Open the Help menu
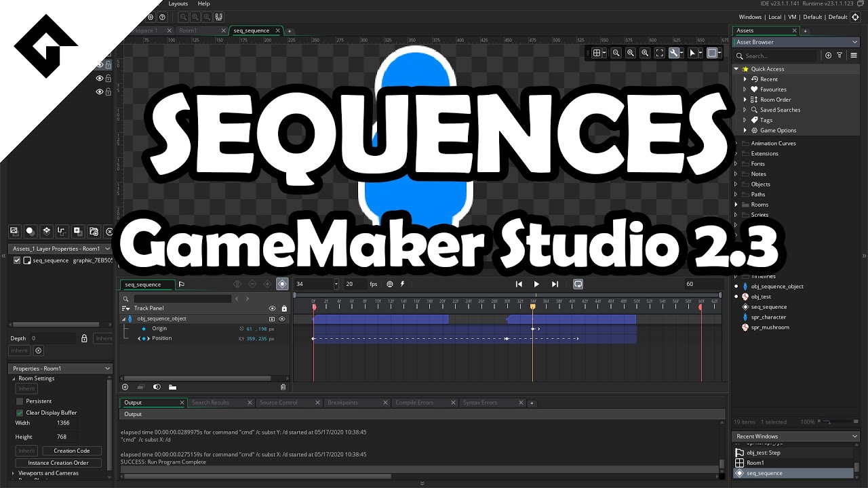 coord(203,3)
